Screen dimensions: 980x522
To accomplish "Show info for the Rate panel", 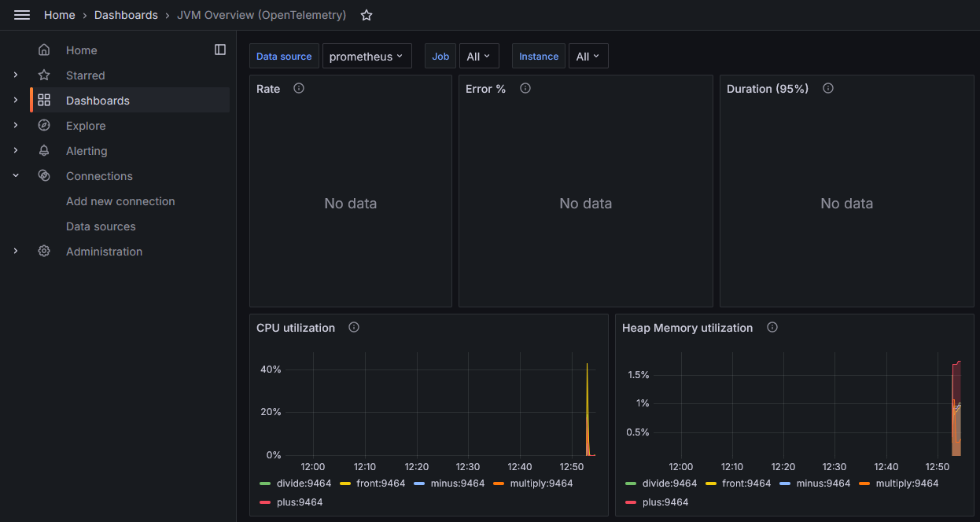I will click(x=299, y=88).
